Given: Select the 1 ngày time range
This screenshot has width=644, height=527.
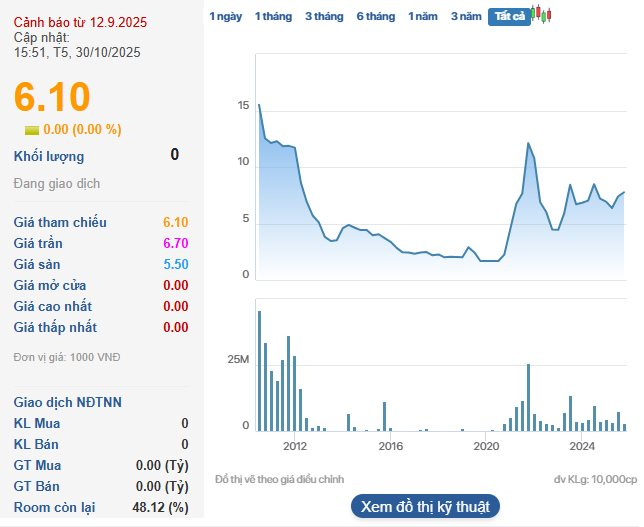Looking at the screenshot, I should coord(225,16).
